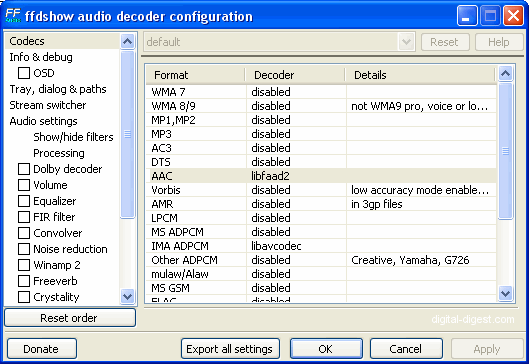Select the MP3 format row
The width and height of the screenshot is (529, 364).
321,134
